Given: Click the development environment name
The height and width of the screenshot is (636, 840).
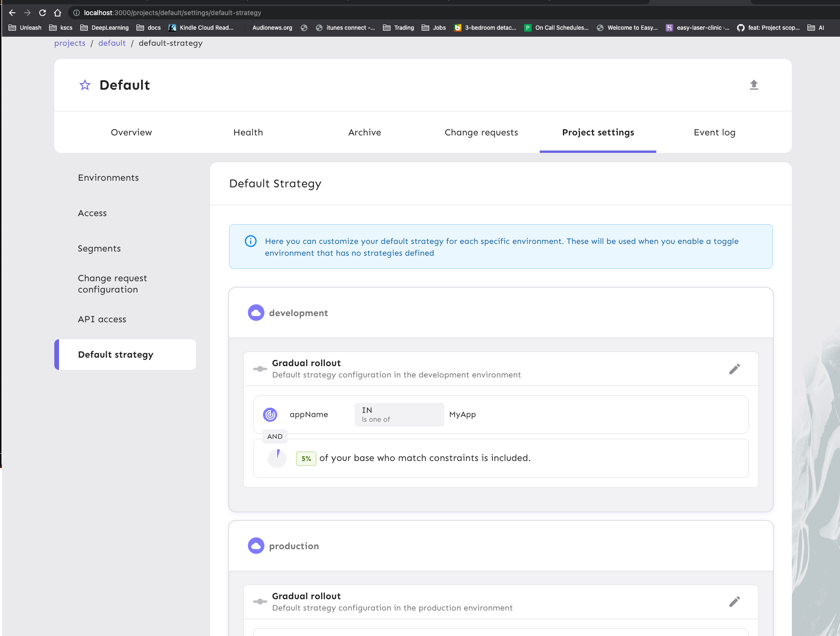Looking at the screenshot, I should [298, 313].
